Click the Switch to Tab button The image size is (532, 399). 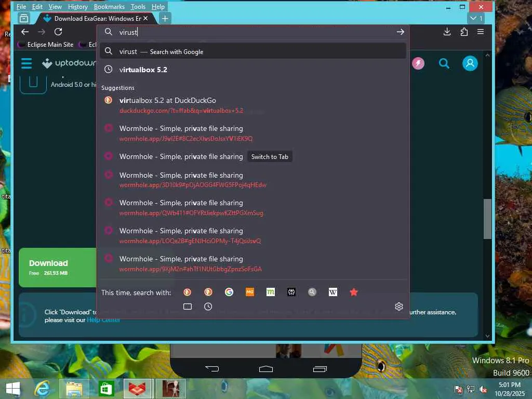(x=270, y=157)
